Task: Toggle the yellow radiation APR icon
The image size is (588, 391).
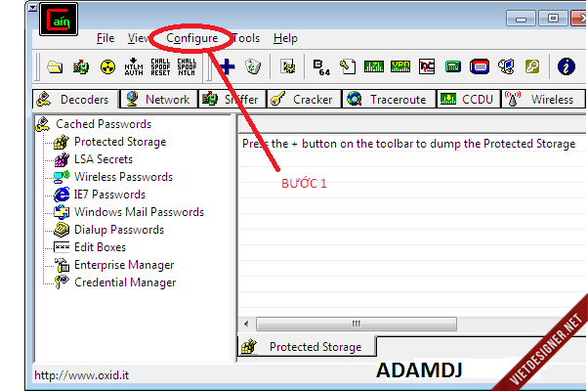Action: [107, 67]
